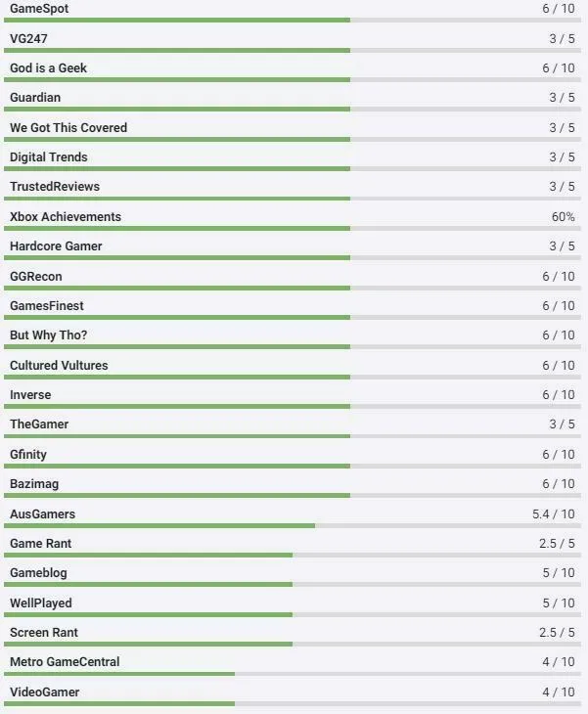This screenshot has width=588, height=714.
Task: Click the Game Rant outlet name
Action: [x=41, y=543]
